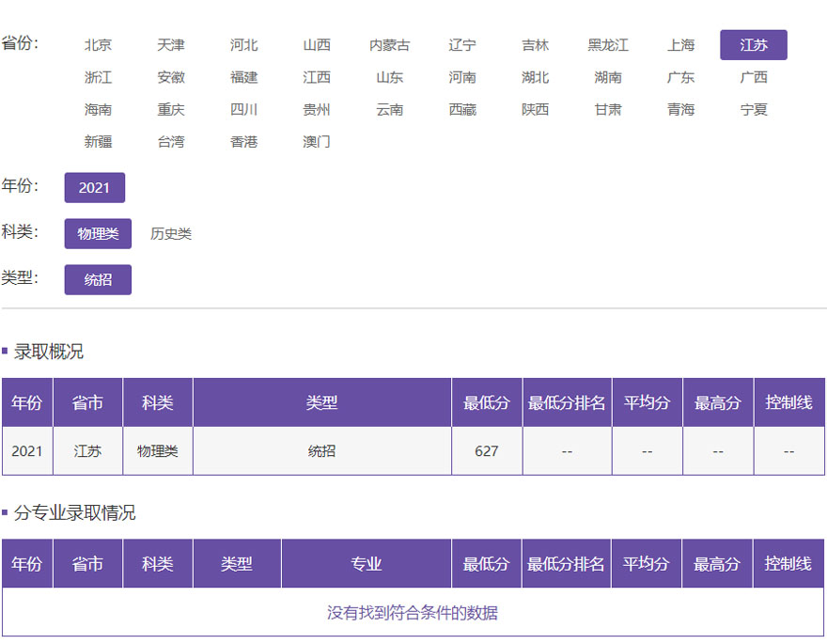The image size is (827, 644).
Task: Choose 贵州 province
Action: pyautogui.click(x=317, y=109)
